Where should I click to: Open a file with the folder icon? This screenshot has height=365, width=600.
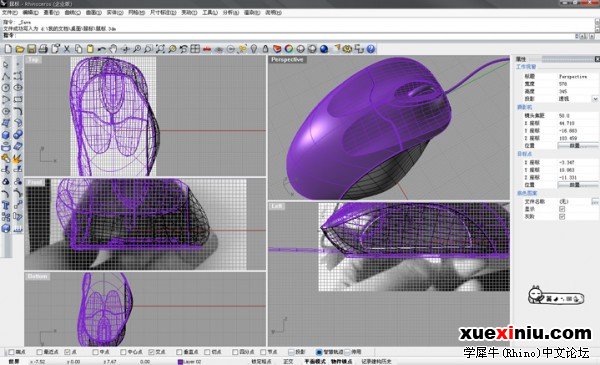coord(20,49)
